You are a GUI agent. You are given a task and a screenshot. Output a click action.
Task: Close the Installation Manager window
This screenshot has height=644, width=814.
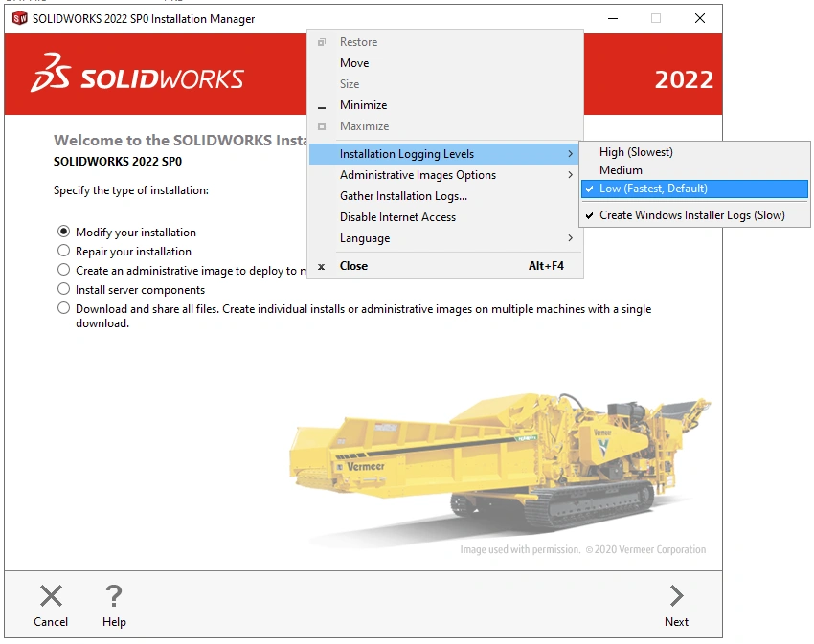[x=700, y=19]
